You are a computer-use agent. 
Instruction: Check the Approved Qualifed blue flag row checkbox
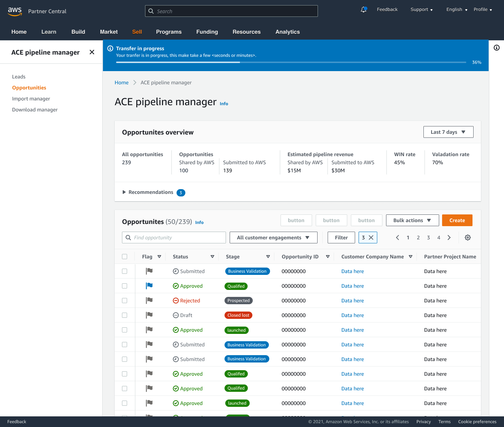pyautogui.click(x=125, y=286)
